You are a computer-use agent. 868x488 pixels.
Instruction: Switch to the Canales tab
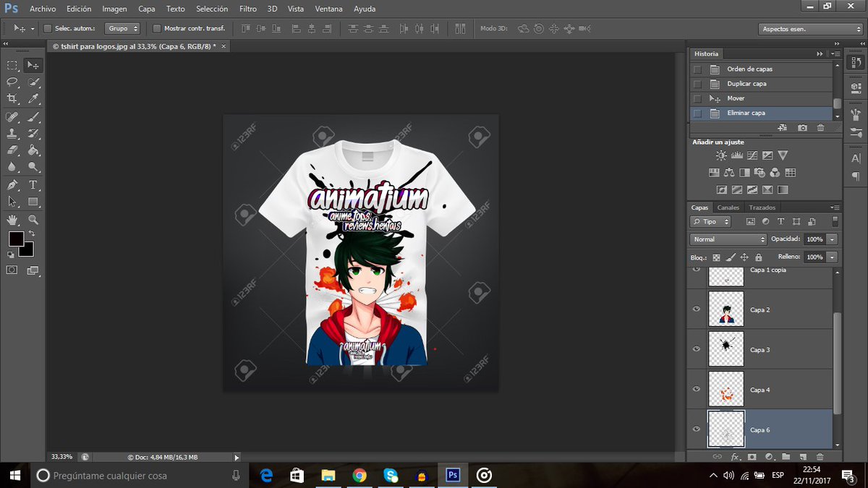[728, 207]
